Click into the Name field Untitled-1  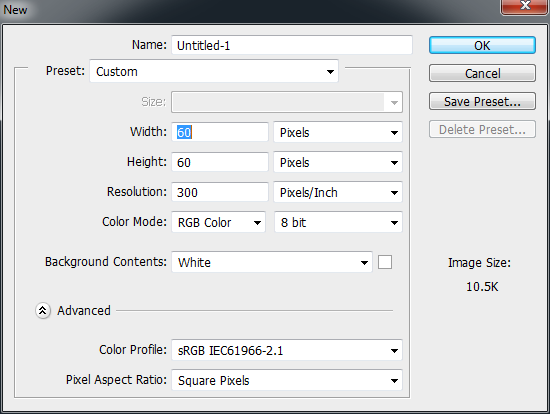(x=292, y=45)
